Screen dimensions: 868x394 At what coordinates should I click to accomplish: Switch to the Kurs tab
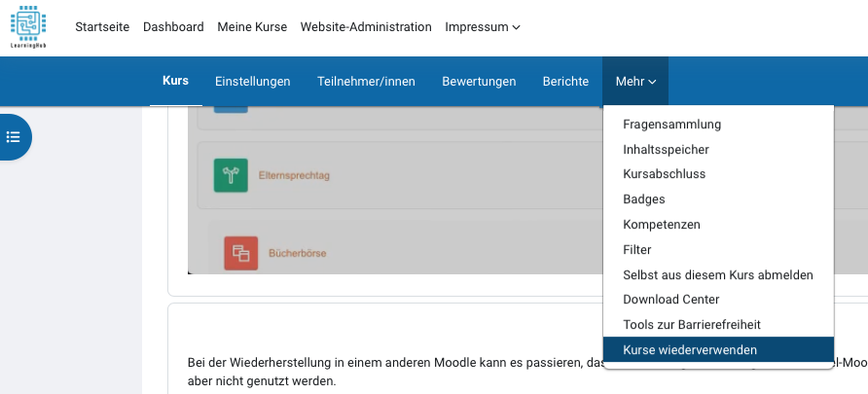point(175,81)
